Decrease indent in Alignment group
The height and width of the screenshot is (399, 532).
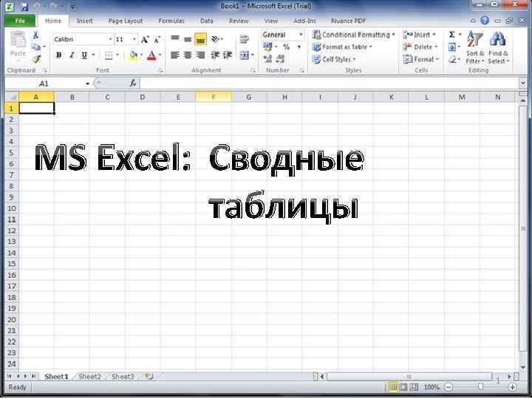[x=215, y=55]
